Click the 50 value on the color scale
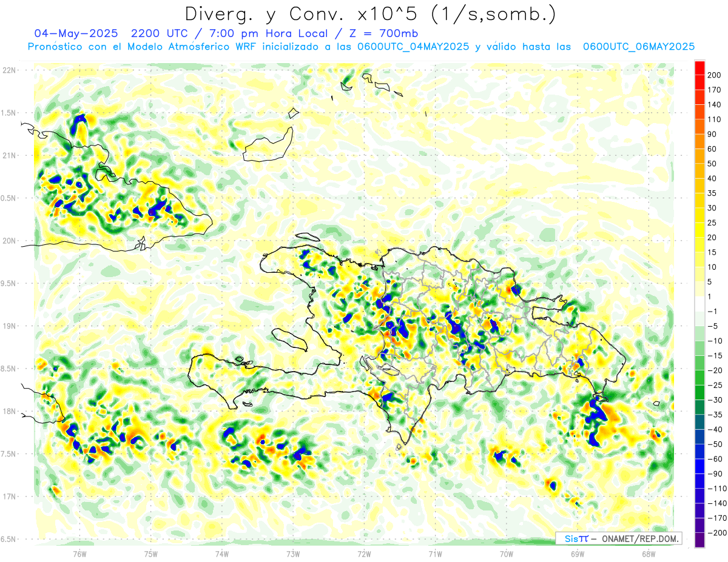 [x=712, y=164]
